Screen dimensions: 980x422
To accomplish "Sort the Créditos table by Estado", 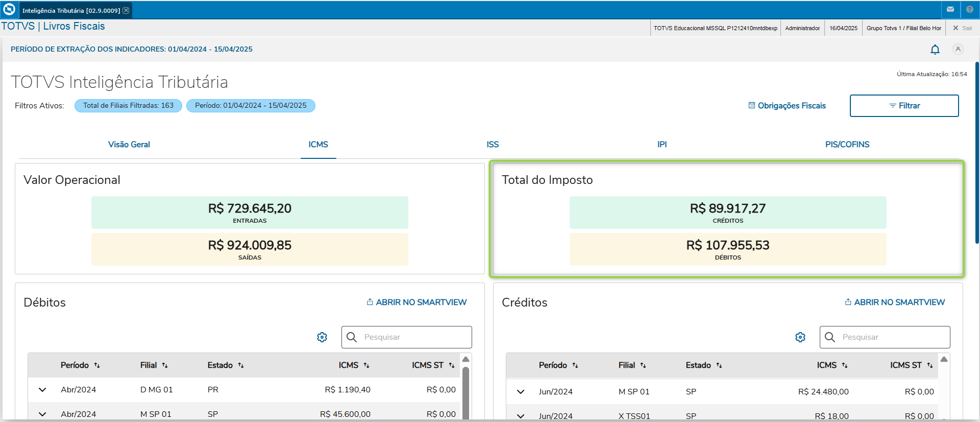I will [719, 365].
